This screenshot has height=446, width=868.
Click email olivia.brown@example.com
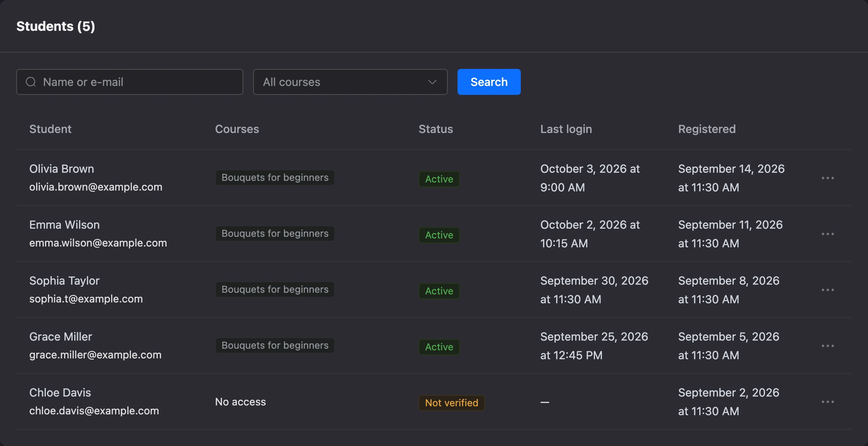[x=96, y=187]
